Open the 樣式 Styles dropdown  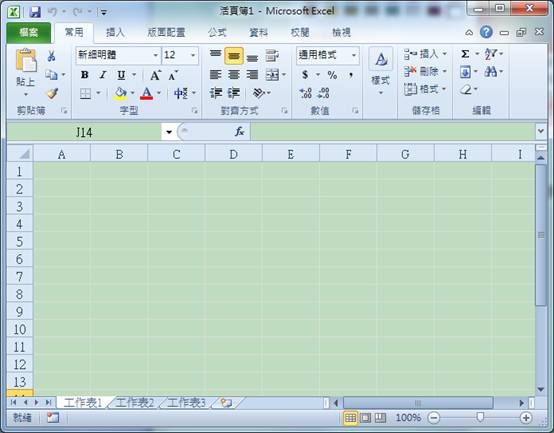point(381,72)
